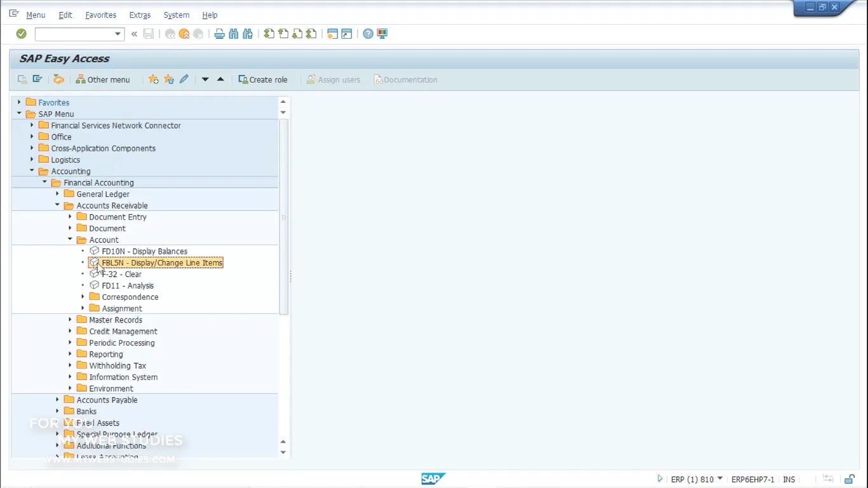The width and height of the screenshot is (868, 488).
Task: Select the Periodic Processing tree row
Action: [x=122, y=342]
